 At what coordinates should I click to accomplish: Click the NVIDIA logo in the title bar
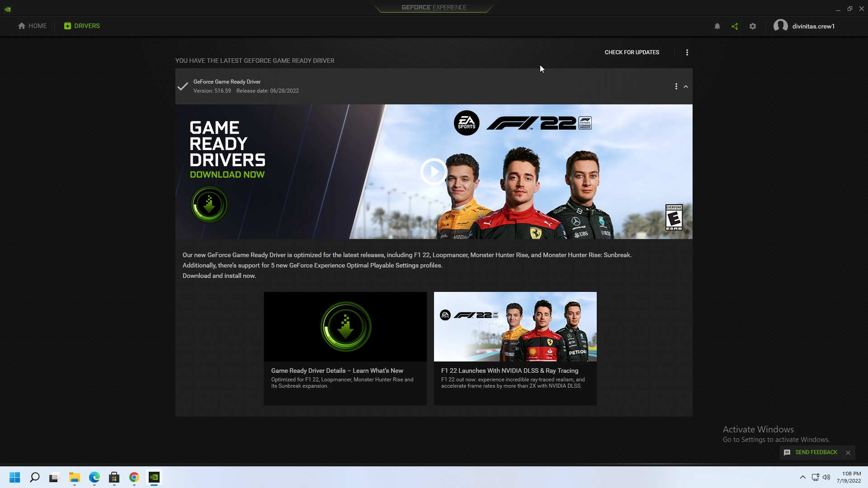click(8, 9)
